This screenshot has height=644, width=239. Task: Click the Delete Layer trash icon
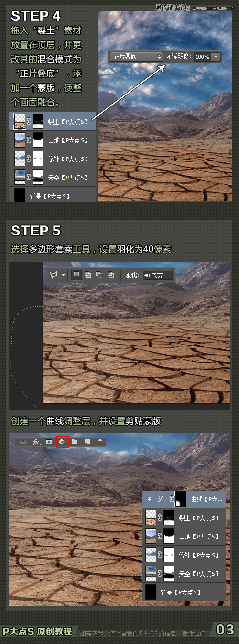click(100, 442)
